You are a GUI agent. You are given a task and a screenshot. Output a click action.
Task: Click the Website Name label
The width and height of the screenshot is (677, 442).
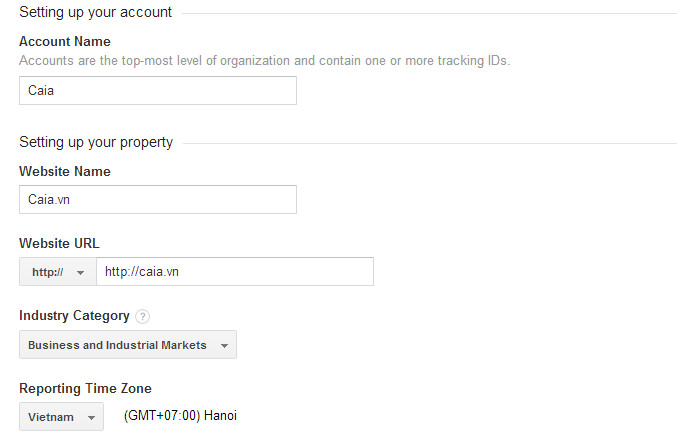click(65, 171)
